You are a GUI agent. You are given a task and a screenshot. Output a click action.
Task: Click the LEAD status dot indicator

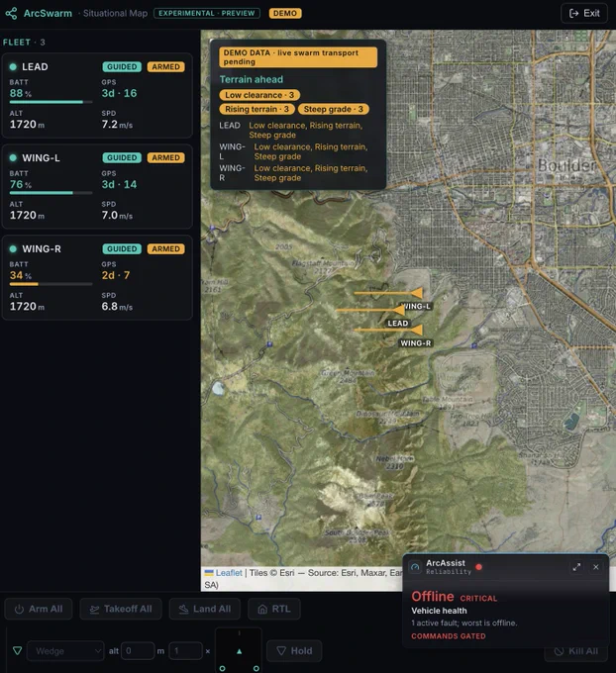pyautogui.click(x=13, y=67)
